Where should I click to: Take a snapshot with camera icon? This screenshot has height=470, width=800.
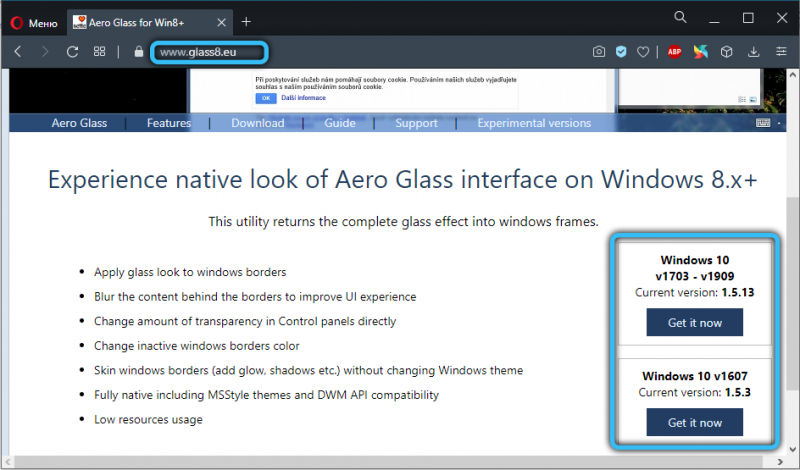click(599, 52)
